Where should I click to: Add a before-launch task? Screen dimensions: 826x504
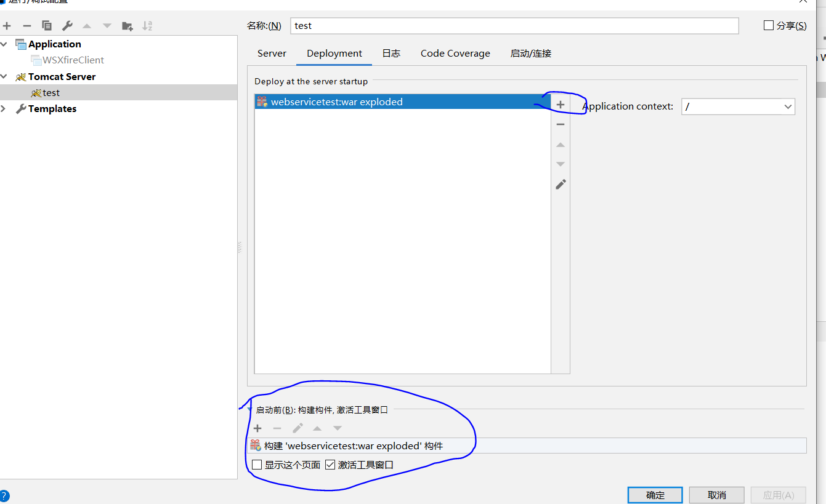click(x=257, y=428)
